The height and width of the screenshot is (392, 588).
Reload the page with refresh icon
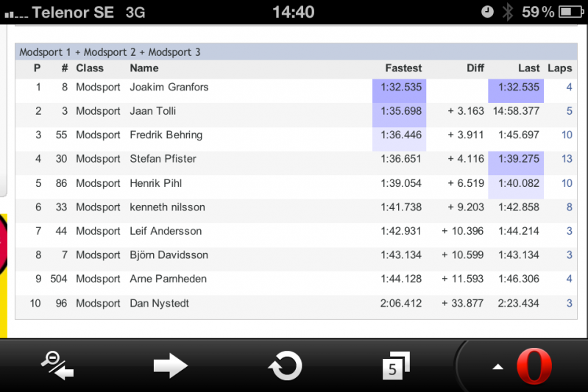click(285, 366)
